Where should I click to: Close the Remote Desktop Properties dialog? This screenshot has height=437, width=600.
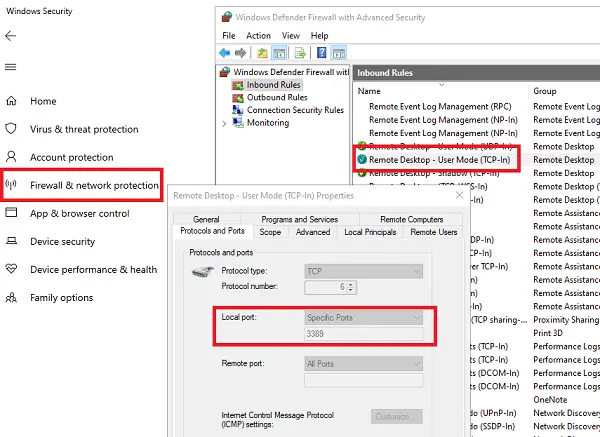pyautogui.click(x=459, y=195)
